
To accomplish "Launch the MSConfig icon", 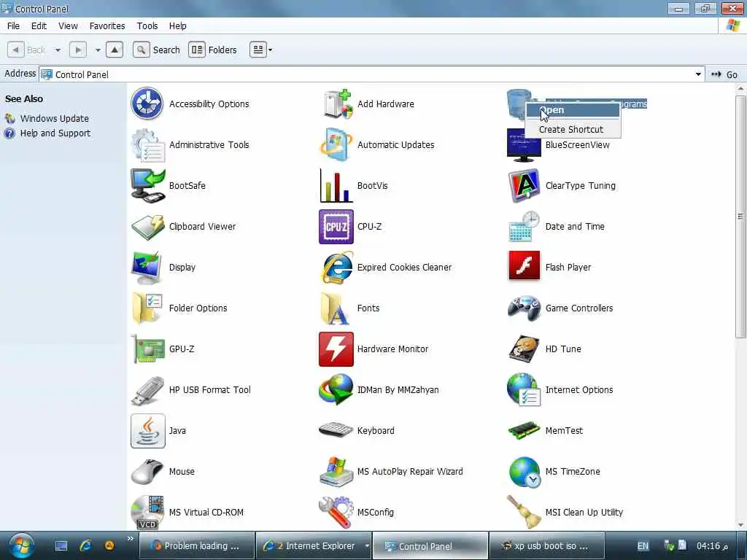I will pos(336,513).
